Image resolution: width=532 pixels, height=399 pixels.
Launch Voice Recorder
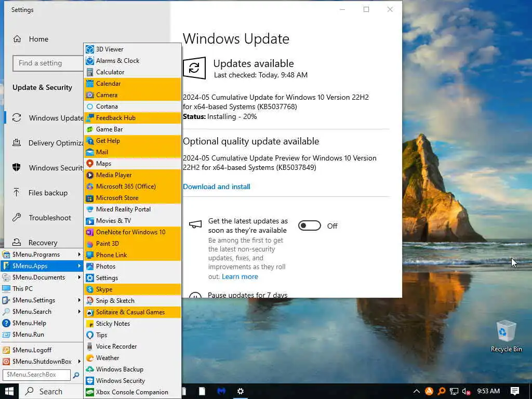tap(132, 347)
